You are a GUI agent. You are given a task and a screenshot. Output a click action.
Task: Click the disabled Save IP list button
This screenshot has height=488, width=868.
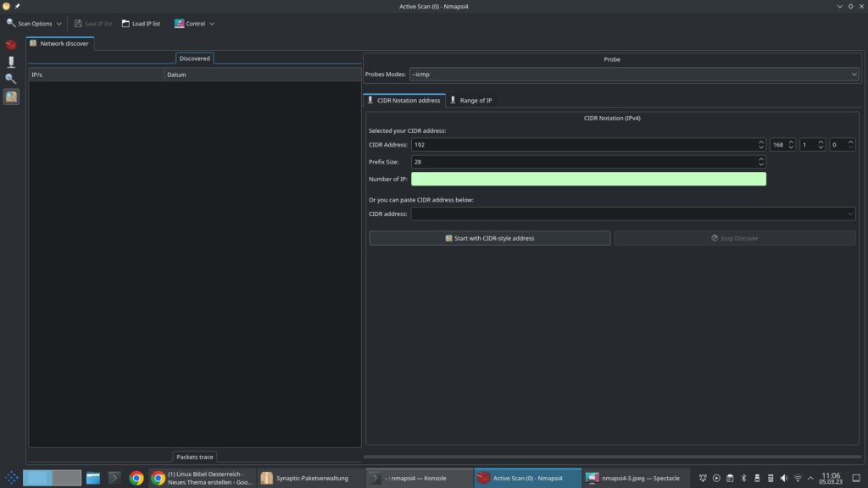point(93,24)
